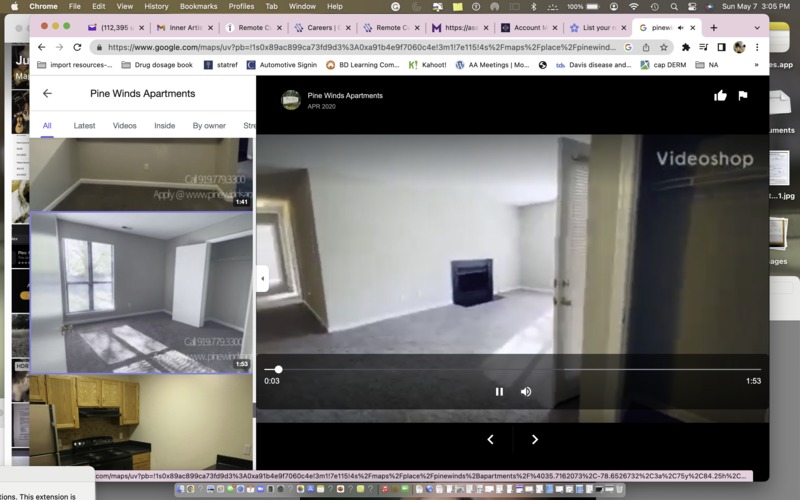Viewport: 800px width, 500px height.
Task: Click the Pine Winds Apartments profile avatar
Action: tap(291, 100)
